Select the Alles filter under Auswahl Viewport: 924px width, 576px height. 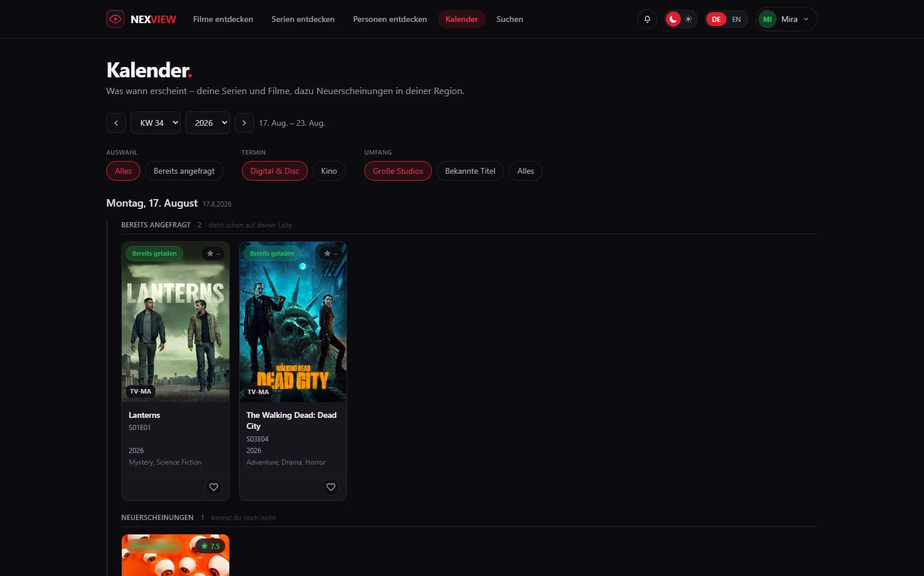(124, 171)
